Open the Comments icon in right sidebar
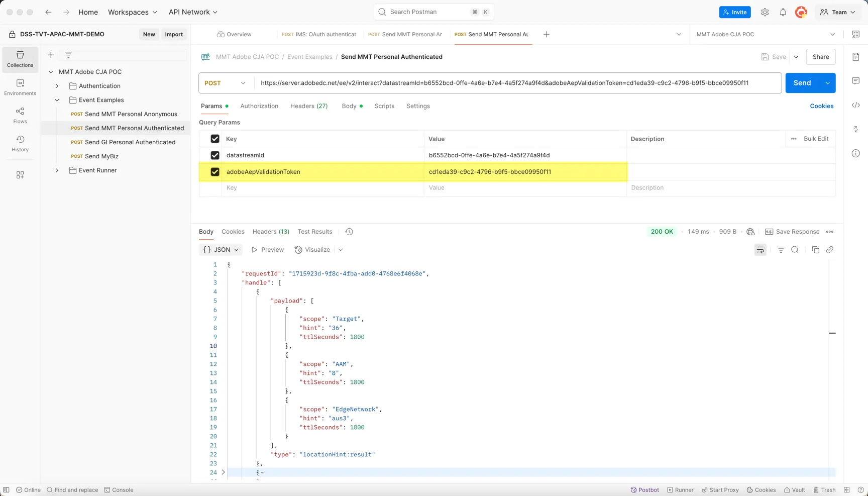 [856, 81]
